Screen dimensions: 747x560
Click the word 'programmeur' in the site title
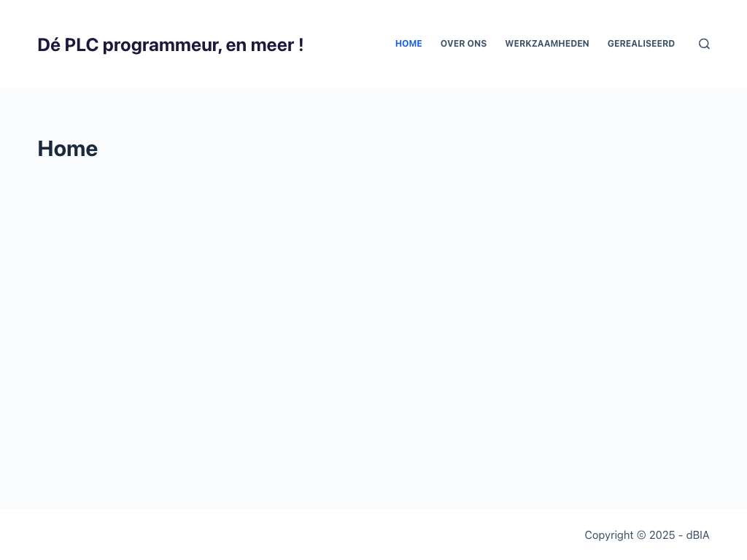click(160, 45)
